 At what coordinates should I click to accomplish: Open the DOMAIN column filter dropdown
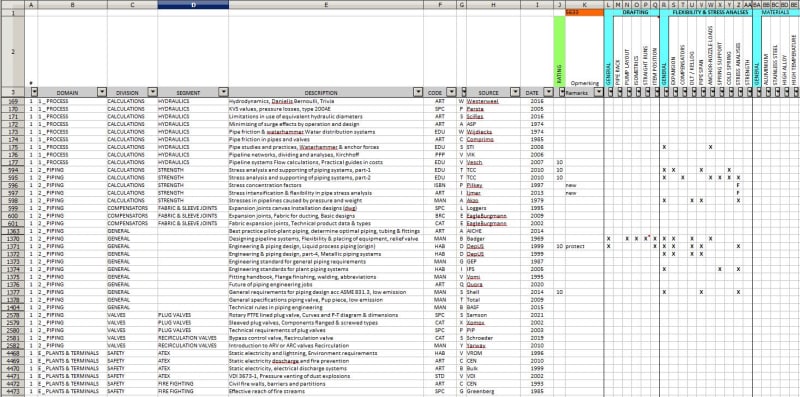[x=102, y=92]
